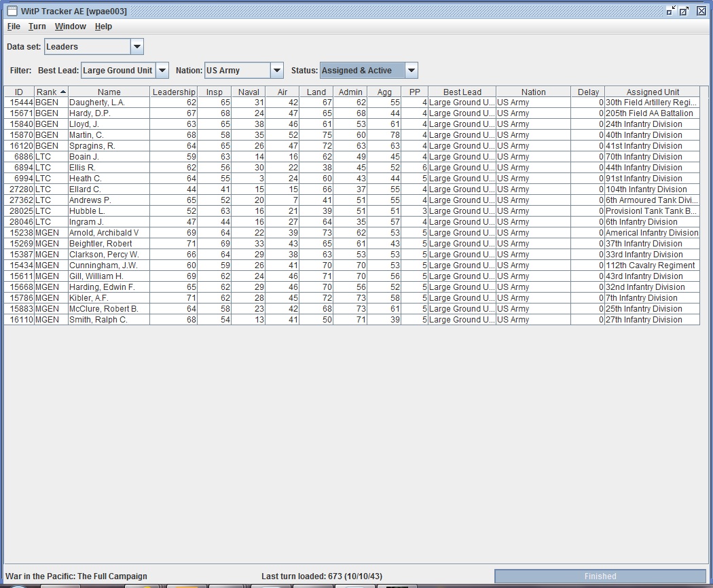Sort by the Rank column header
713x588 pixels.
[x=51, y=92]
